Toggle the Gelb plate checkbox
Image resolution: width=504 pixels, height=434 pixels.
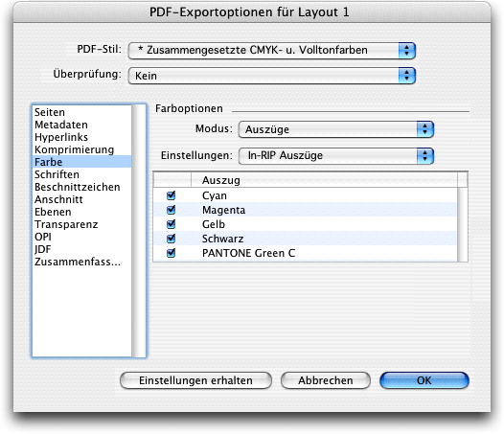[171, 224]
